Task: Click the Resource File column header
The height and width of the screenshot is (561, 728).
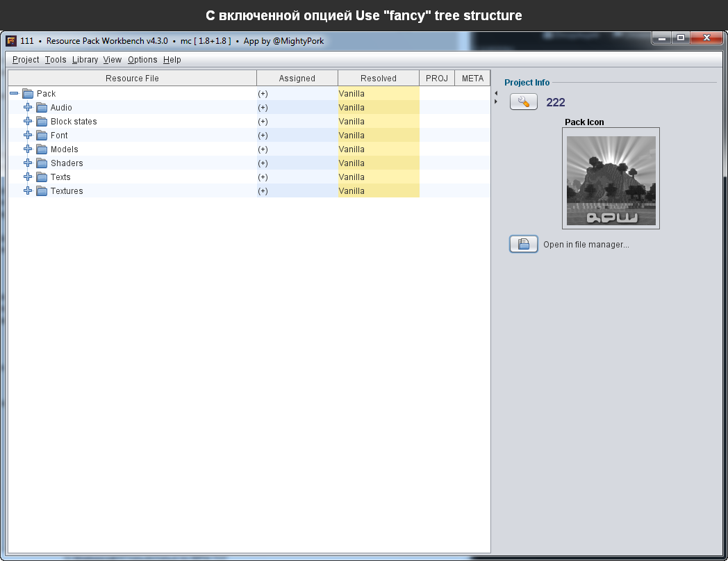Action: pyautogui.click(x=132, y=78)
